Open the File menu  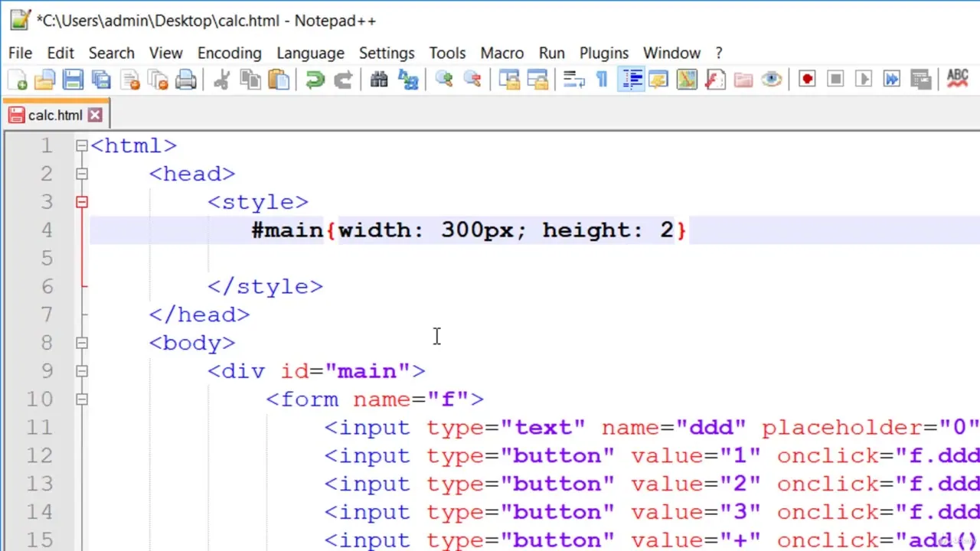20,53
